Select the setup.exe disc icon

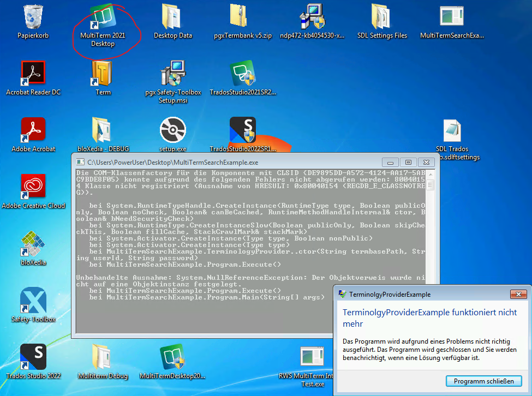tap(172, 131)
